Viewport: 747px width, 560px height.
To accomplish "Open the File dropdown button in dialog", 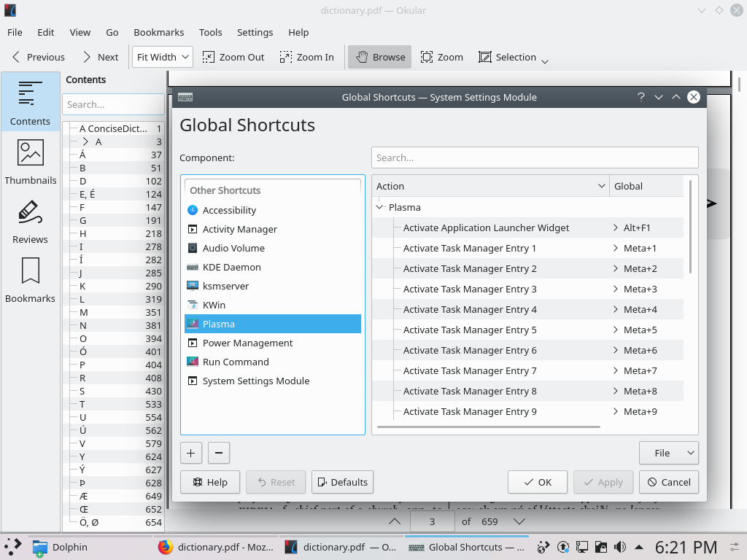I will point(668,453).
